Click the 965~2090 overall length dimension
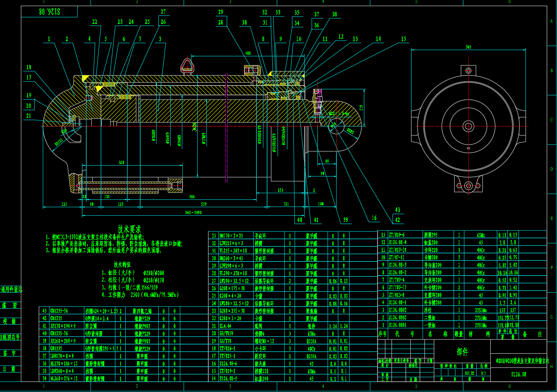This screenshot has width=557, height=392. (x=193, y=213)
